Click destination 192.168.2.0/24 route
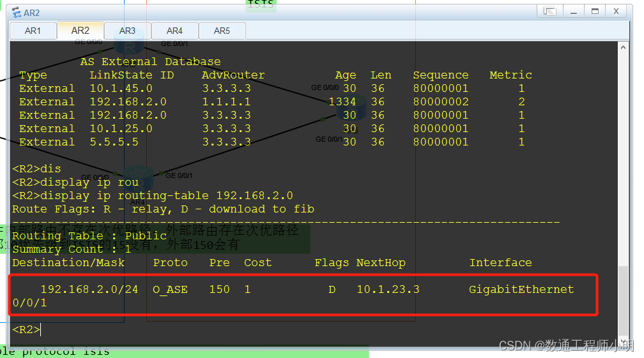This screenshot has height=358, width=644. (x=89, y=290)
